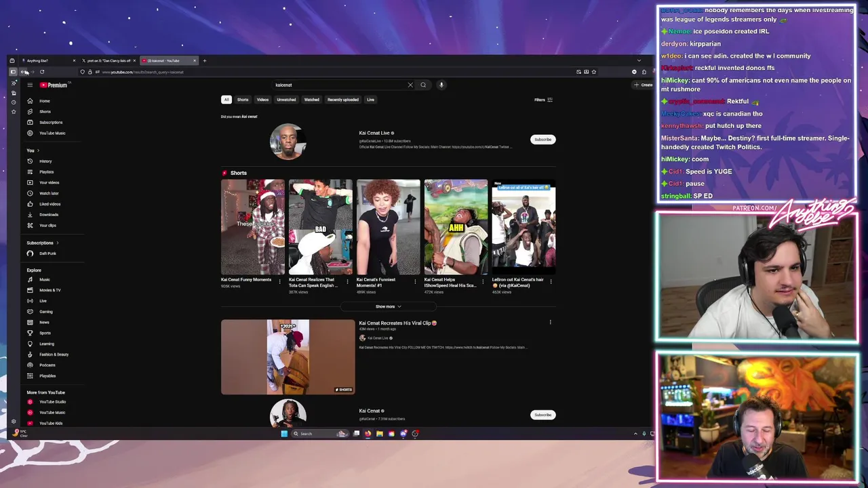Screen dimensions: 868x488
Task: Open Kai Cenat Live channel avatar
Action: coord(288,140)
